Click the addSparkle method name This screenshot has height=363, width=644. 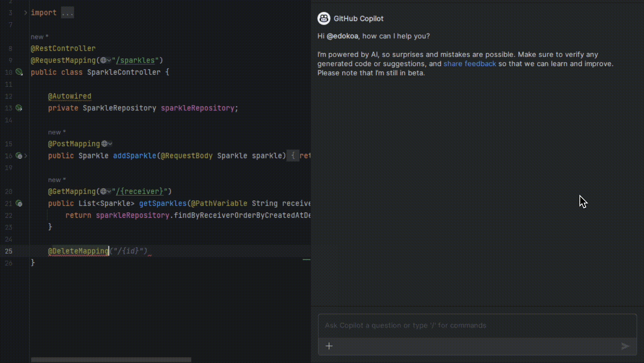(134, 156)
